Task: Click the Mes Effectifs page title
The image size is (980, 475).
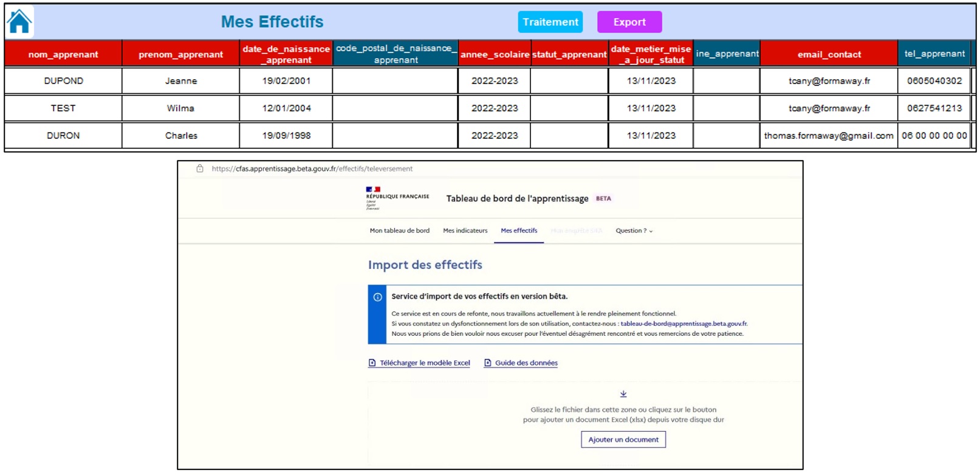Action: tap(272, 22)
